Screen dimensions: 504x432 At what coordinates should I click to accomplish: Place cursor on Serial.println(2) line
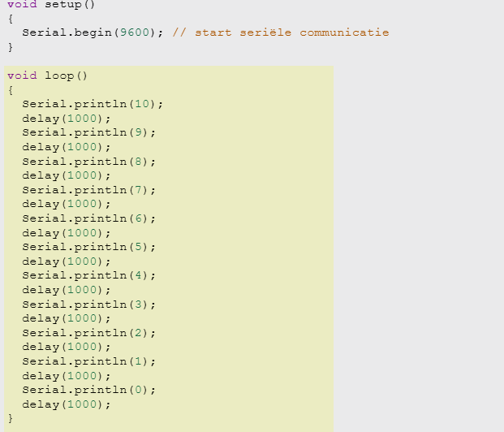(88, 333)
